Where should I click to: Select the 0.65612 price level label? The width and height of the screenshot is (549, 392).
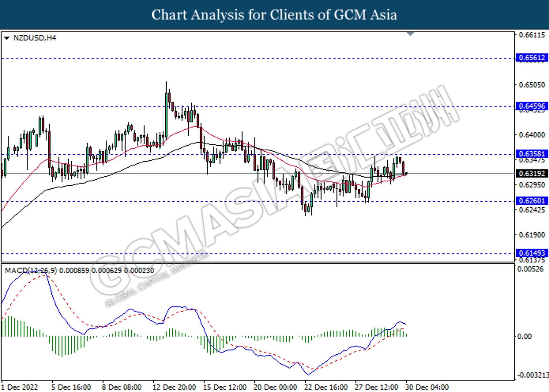point(532,58)
